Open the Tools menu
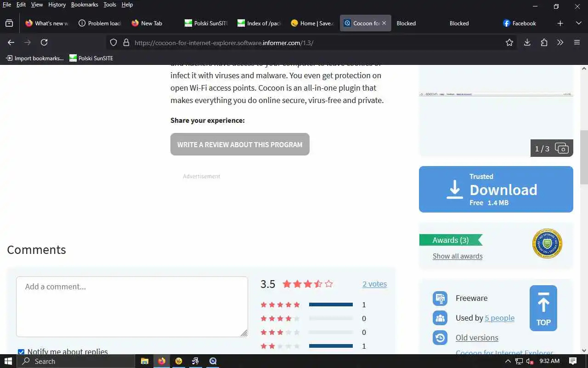588x368 pixels. click(110, 5)
